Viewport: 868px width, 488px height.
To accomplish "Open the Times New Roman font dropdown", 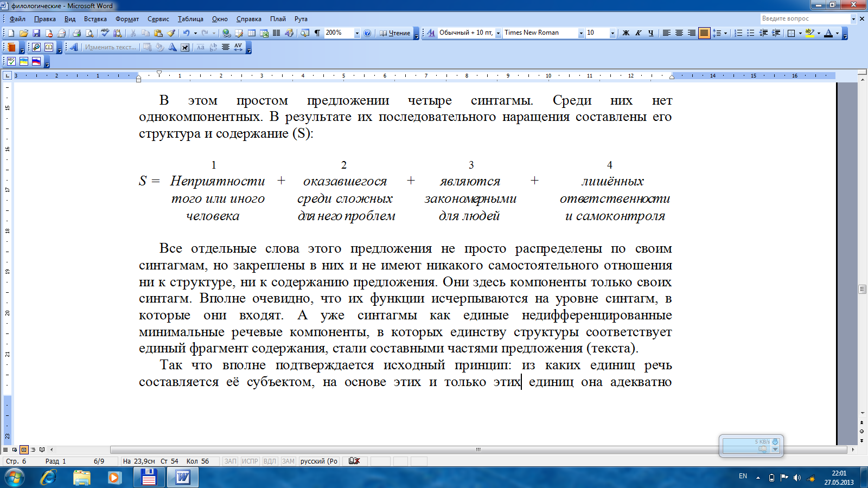I will click(581, 33).
